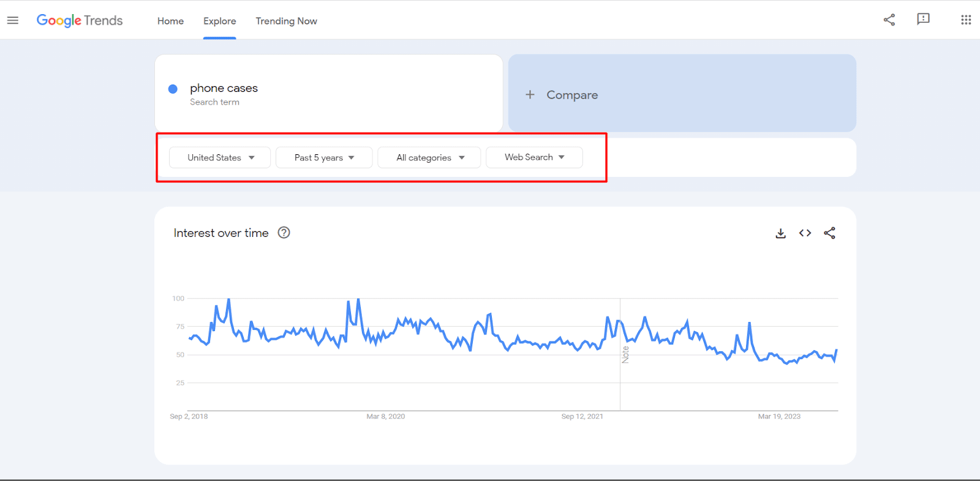
Task: Click the 75 value on y-axis
Action: click(180, 327)
